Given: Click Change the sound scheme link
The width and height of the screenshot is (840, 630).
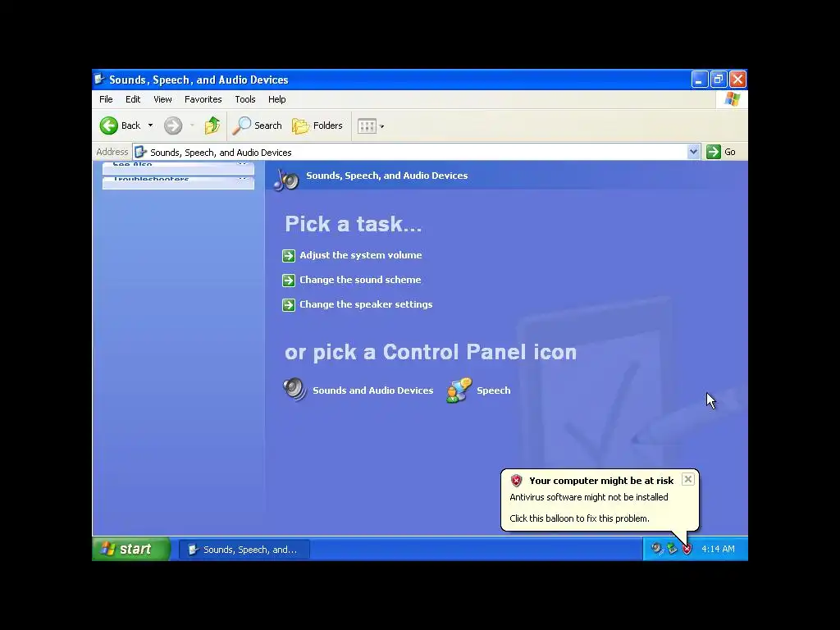Looking at the screenshot, I should click(360, 280).
